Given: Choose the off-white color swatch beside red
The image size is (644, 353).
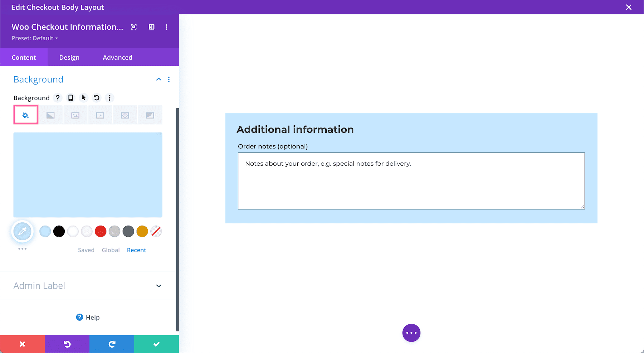Looking at the screenshot, I should (x=87, y=231).
